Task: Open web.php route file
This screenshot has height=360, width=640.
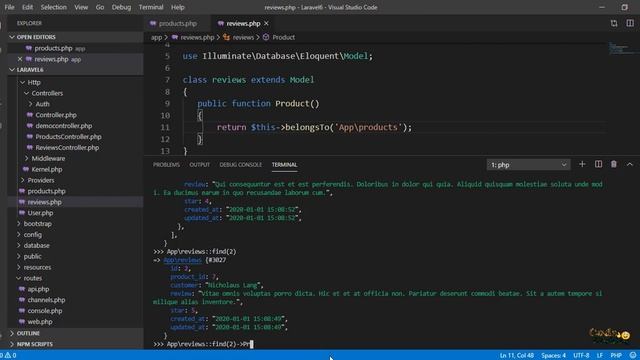Action: [40, 322]
